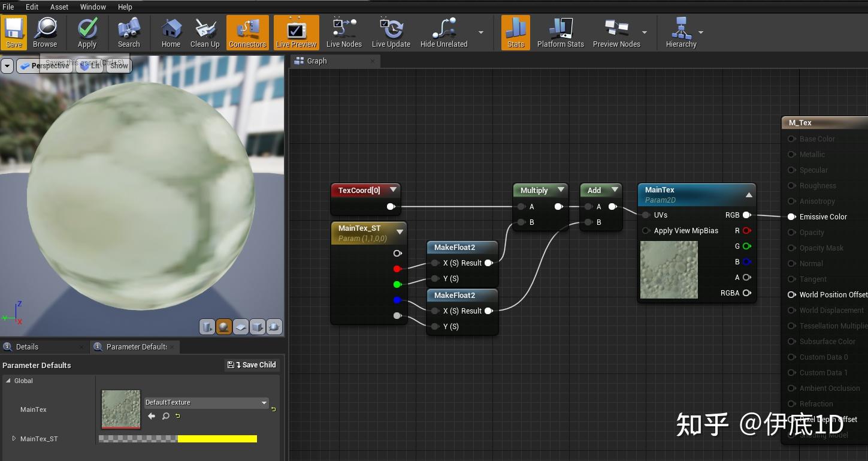
Task: Open the Hierarchy toolbar icon
Action: pyautogui.click(x=681, y=32)
